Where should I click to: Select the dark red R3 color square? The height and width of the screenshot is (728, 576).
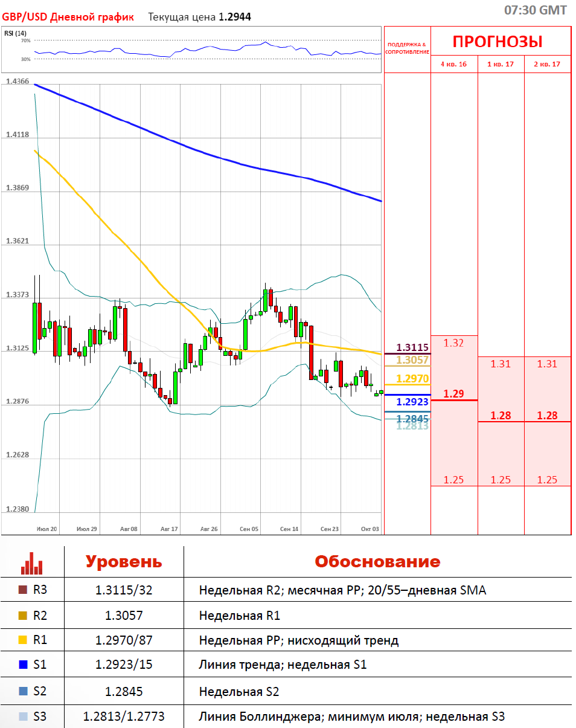pos(24,590)
